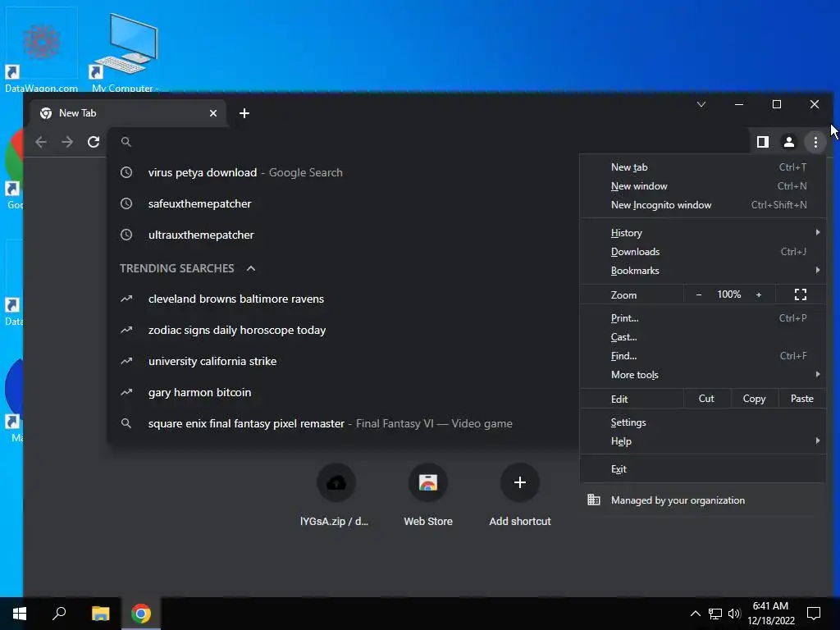Open the Web Store shortcut tile
Screen dimensions: 840x630
(x=427, y=495)
